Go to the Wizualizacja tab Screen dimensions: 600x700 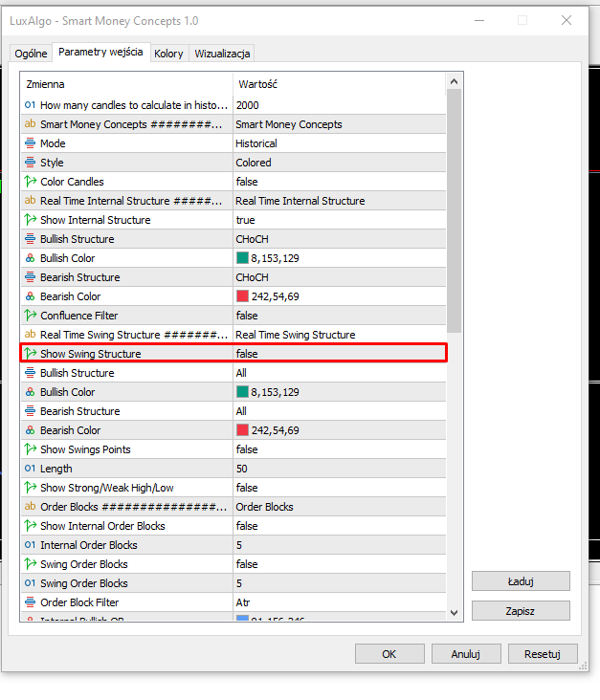click(x=222, y=54)
